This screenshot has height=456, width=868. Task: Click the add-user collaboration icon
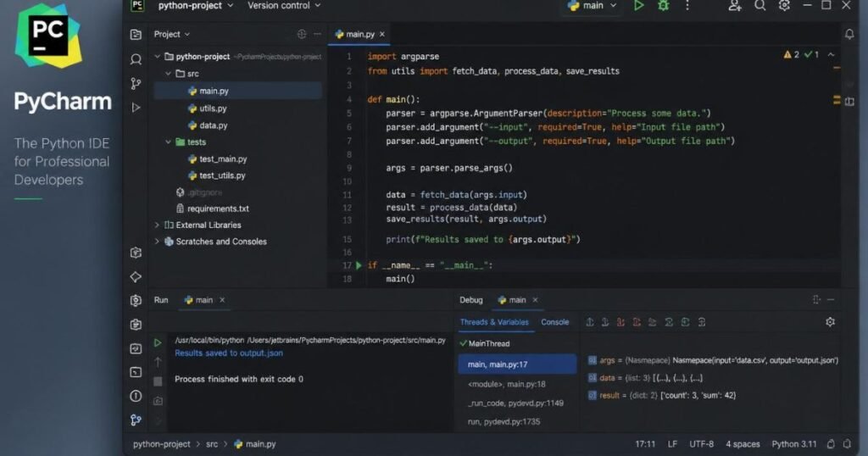point(735,6)
